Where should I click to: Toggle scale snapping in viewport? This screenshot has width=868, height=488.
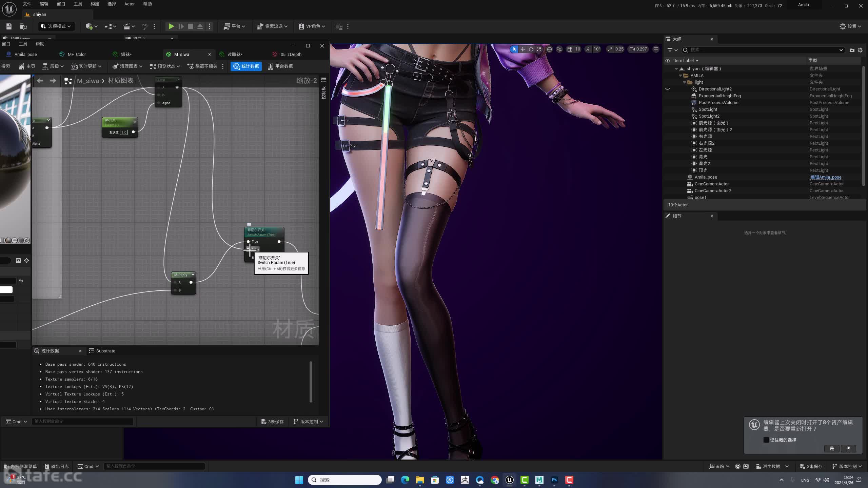click(x=610, y=49)
